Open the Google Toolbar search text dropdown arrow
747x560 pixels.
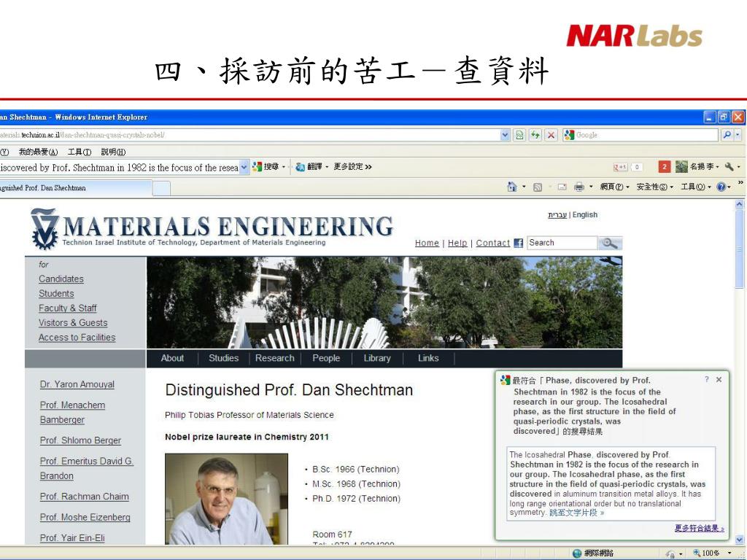pos(244,167)
